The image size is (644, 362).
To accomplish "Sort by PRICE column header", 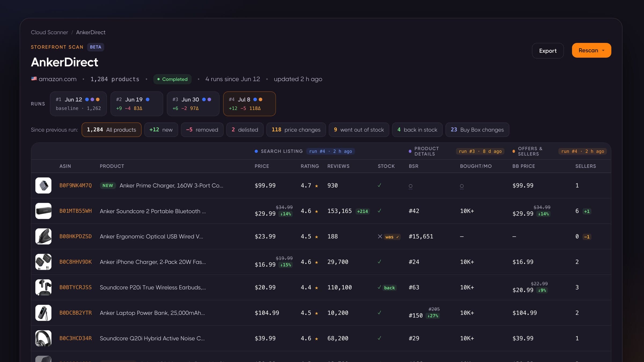I will tap(262, 166).
